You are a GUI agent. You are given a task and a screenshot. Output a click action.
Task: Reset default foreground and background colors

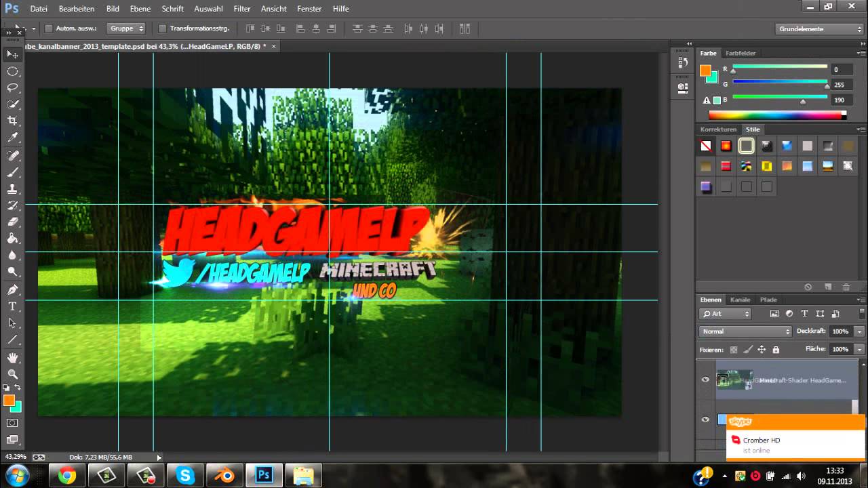click(7, 388)
